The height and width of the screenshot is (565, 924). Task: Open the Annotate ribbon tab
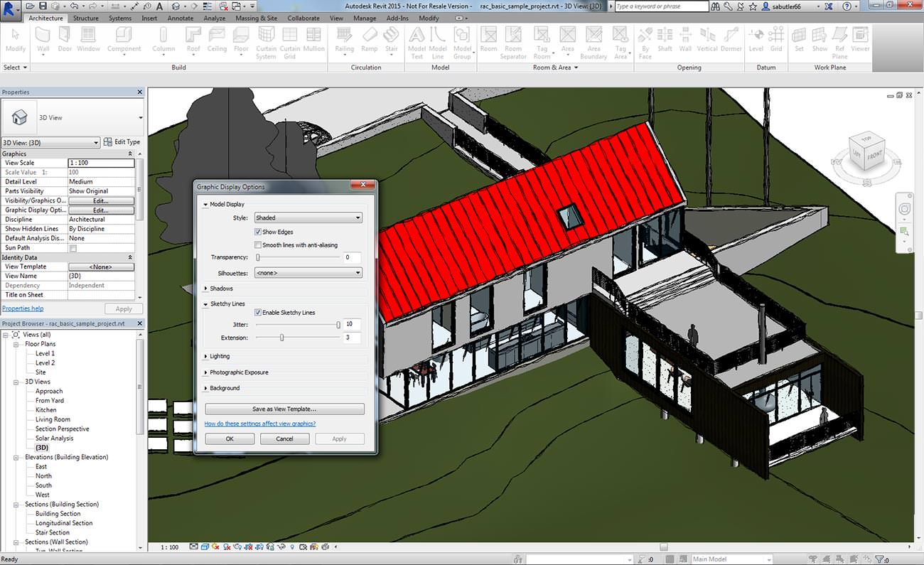coord(180,18)
